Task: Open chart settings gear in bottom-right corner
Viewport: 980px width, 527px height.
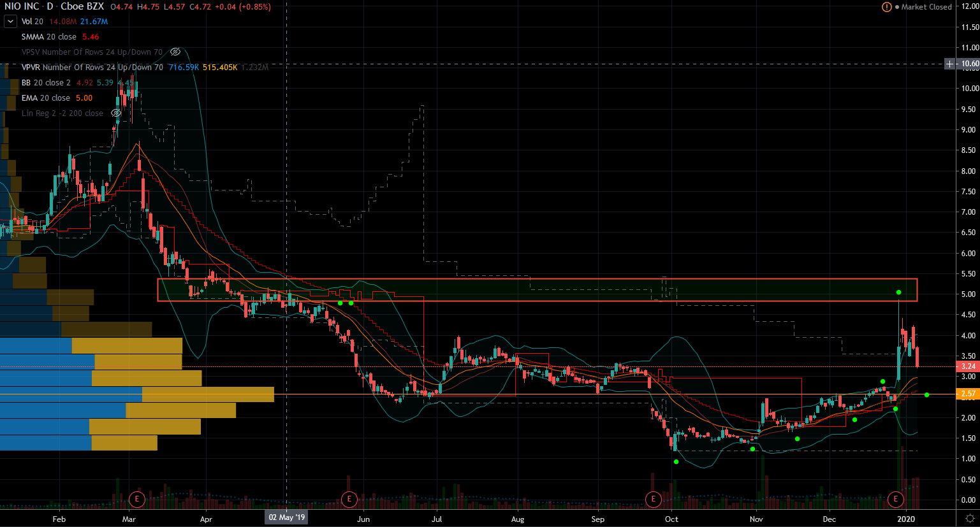Action: click(970, 518)
